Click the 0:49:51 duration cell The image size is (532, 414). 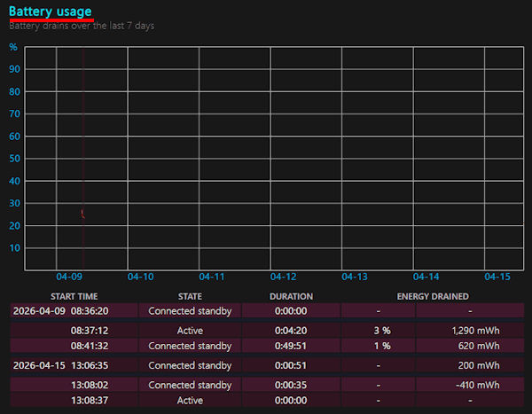[291, 345]
